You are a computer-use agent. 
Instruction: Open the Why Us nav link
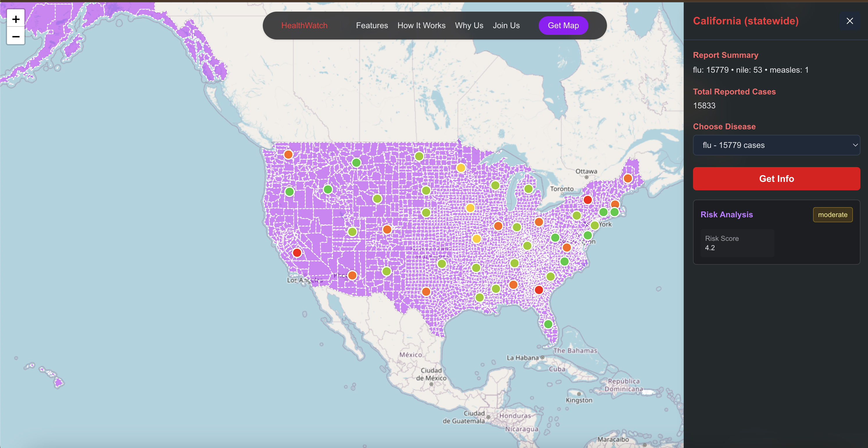coord(469,26)
